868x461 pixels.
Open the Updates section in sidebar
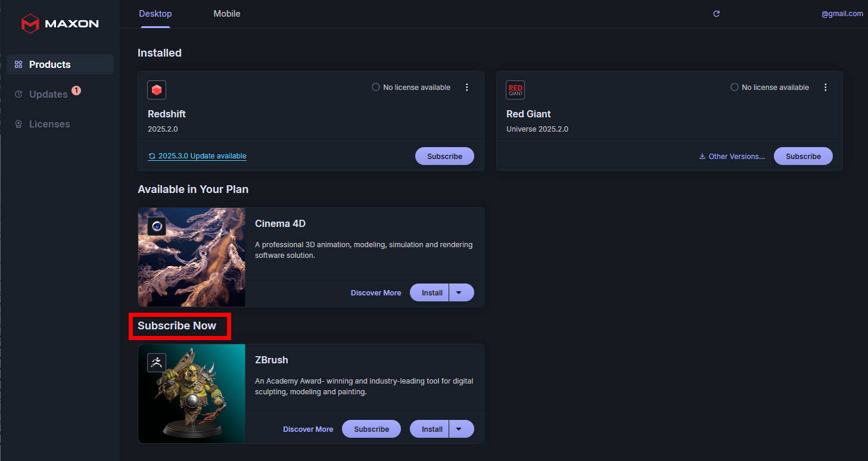click(48, 94)
